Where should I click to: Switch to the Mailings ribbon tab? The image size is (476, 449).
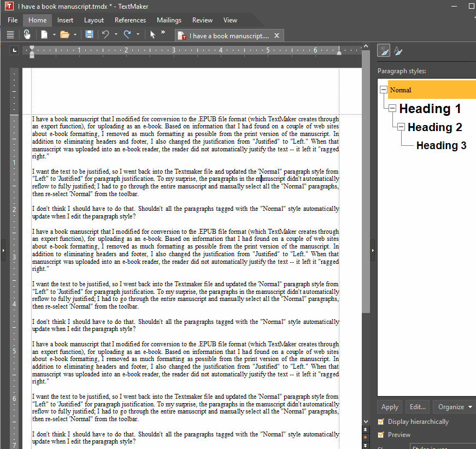click(169, 20)
